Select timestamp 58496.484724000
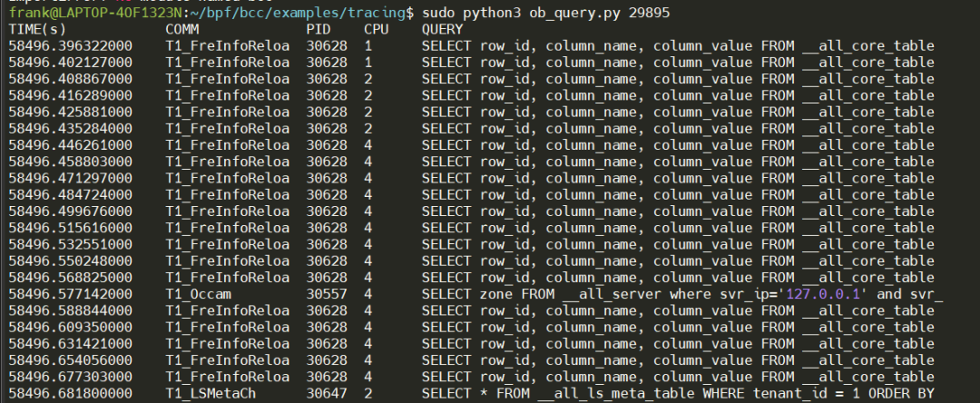This screenshot has width=980, height=403. [71, 195]
